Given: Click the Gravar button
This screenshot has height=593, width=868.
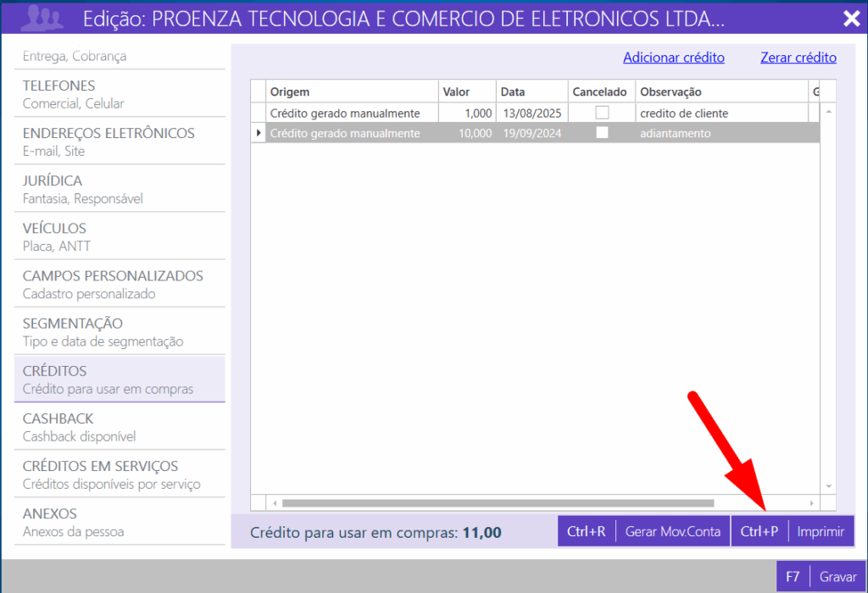Looking at the screenshot, I should pos(819,576).
